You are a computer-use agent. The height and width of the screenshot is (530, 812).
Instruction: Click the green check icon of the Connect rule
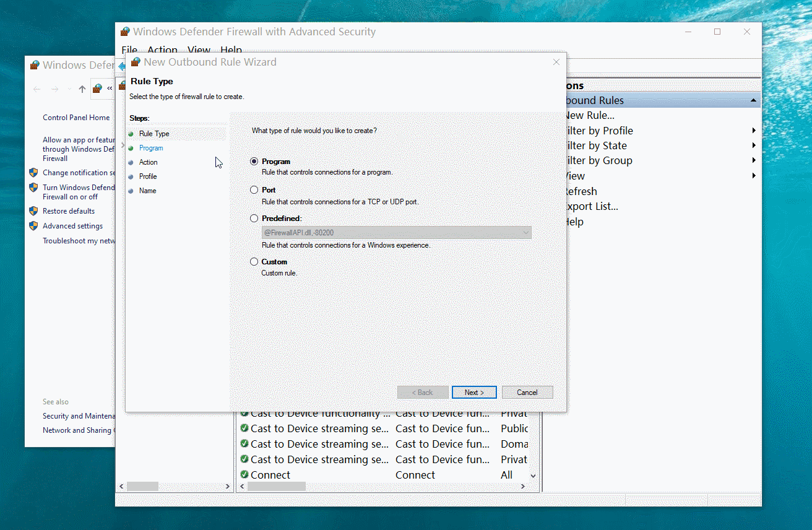click(x=244, y=475)
